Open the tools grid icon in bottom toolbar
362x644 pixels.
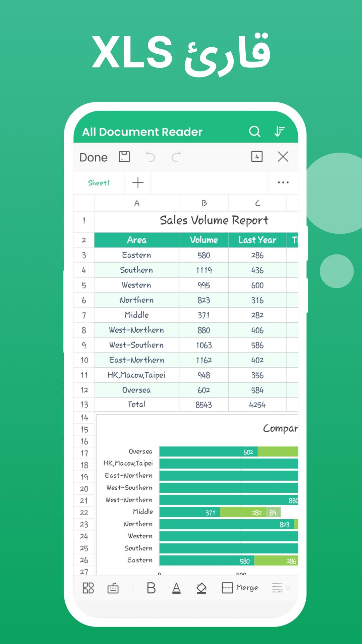tap(88, 588)
